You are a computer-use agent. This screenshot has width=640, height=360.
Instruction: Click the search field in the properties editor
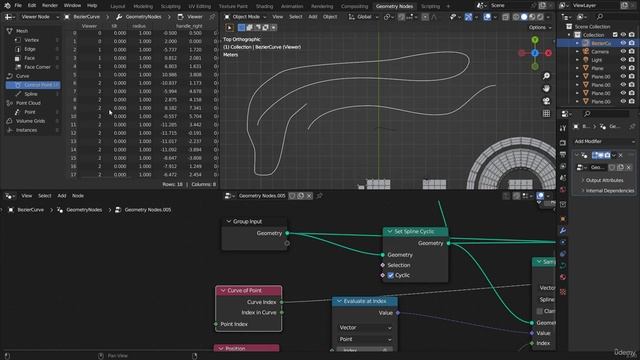pyautogui.click(x=605, y=114)
